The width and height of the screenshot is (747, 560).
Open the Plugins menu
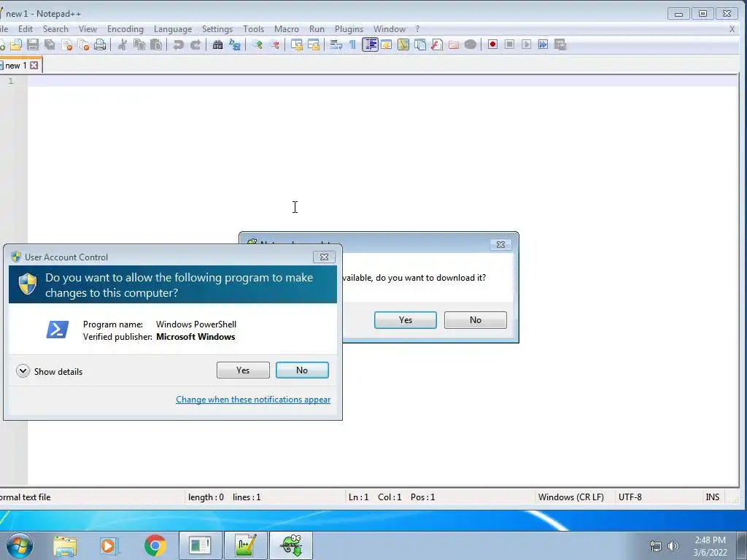pos(349,29)
